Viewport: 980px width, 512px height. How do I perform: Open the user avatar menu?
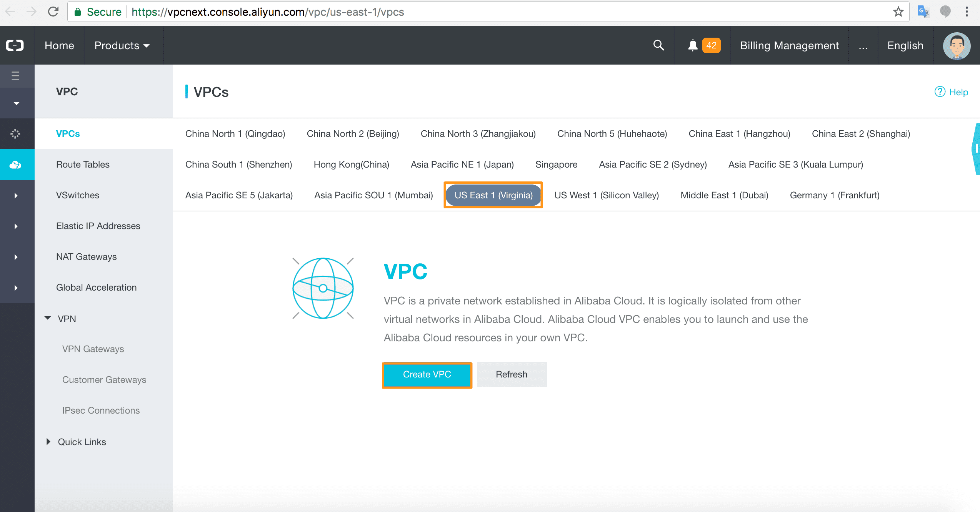pos(957,46)
